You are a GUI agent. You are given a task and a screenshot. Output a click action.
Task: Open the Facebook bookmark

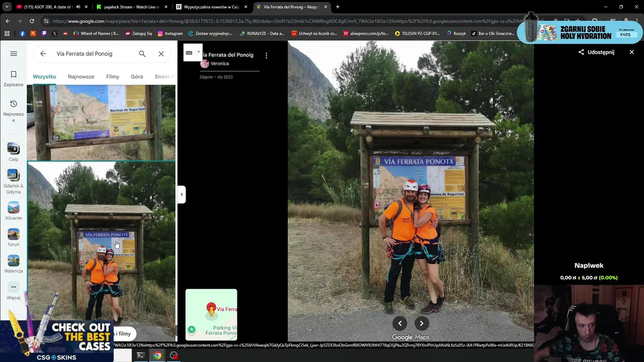click(22, 34)
